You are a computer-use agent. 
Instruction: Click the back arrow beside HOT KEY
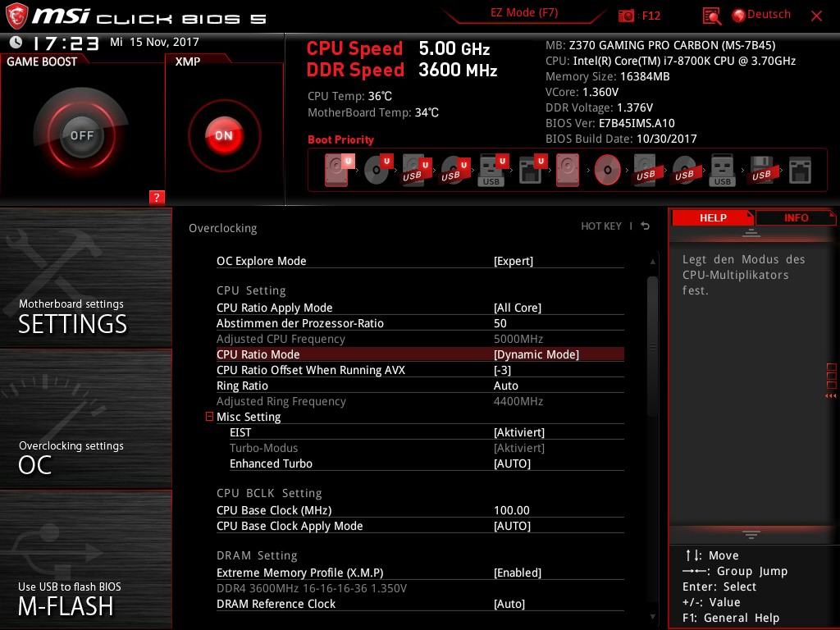(646, 226)
